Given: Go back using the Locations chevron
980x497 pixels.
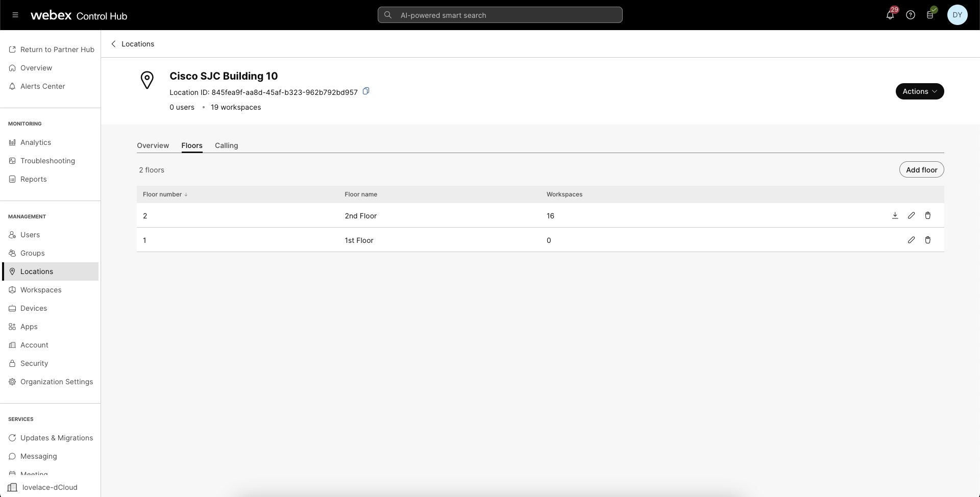Looking at the screenshot, I should (113, 44).
